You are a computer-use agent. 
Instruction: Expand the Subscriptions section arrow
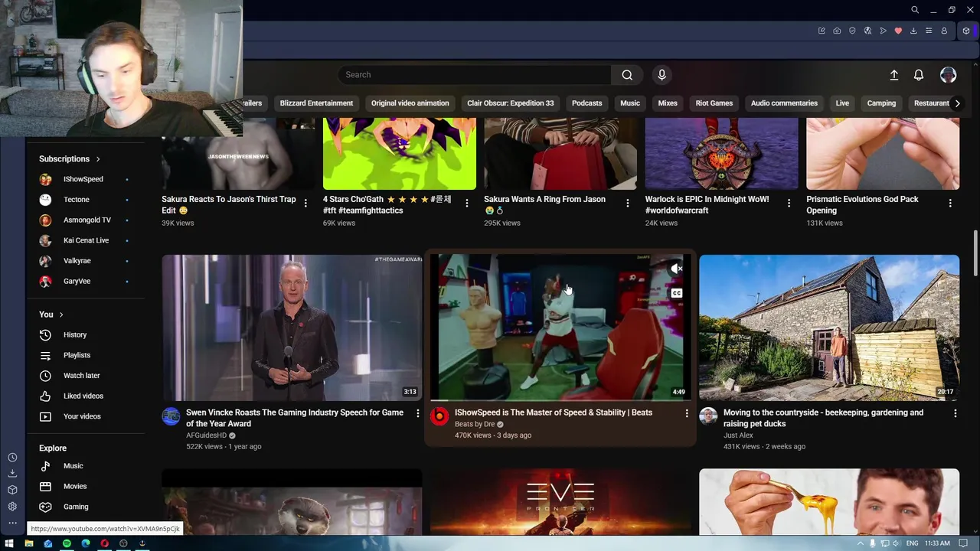pyautogui.click(x=98, y=159)
